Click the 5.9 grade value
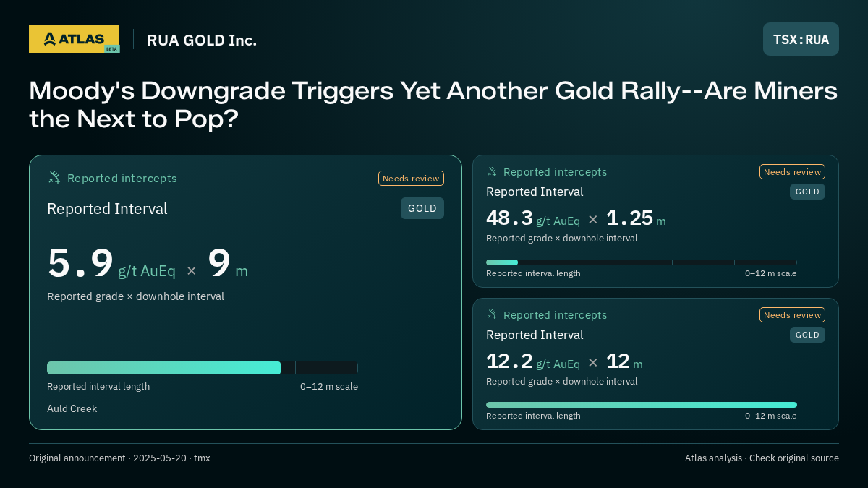The height and width of the screenshot is (488, 868). tap(80, 263)
